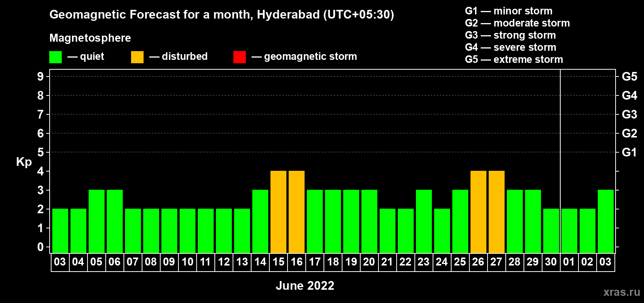Click the green bar for June 05
Viewport: 644px width, 303px height.
(x=97, y=222)
